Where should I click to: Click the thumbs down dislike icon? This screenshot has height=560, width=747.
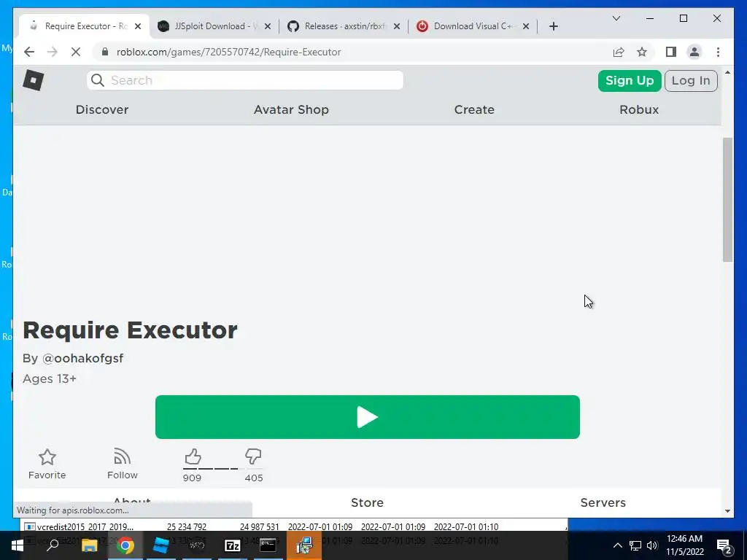[x=253, y=456]
